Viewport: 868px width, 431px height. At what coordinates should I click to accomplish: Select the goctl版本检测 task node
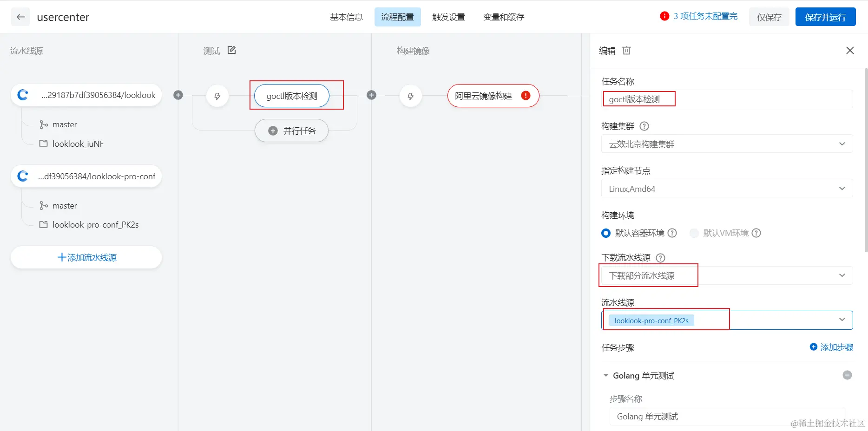click(x=292, y=96)
